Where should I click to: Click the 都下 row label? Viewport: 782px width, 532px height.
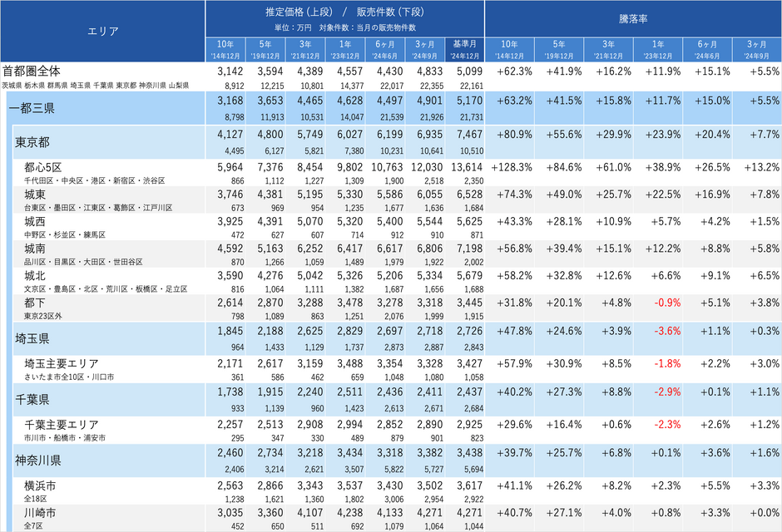pyautogui.click(x=35, y=303)
